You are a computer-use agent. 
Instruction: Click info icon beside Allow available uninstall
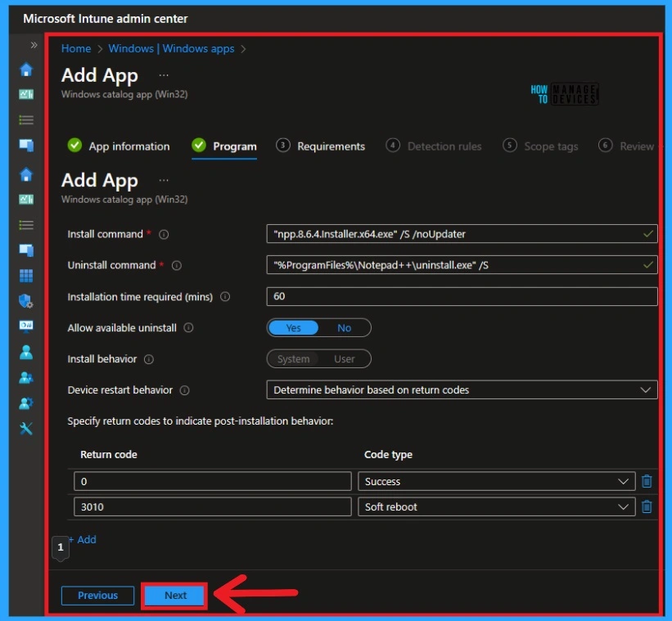pyautogui.click(x=188, y=328)
